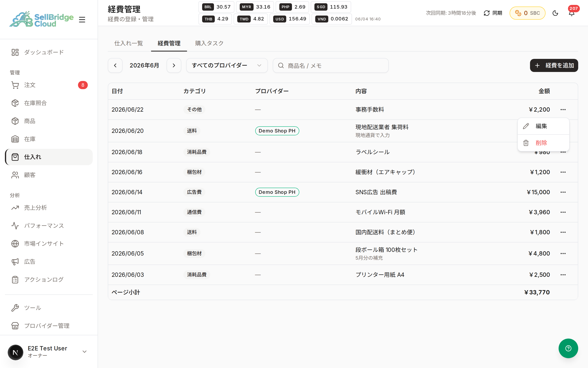Open the ダッシュボード dashboard icon
Screen dimensions: 588x368
pyautogui.click(x=15, y=52)
